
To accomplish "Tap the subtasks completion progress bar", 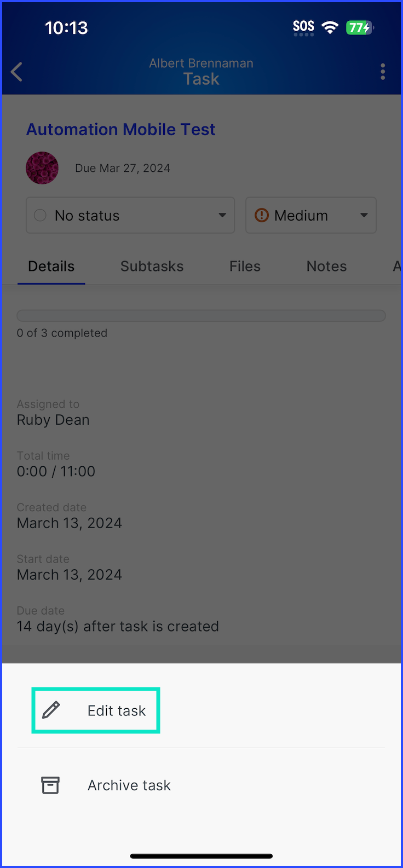I will (x=201, y=316).
